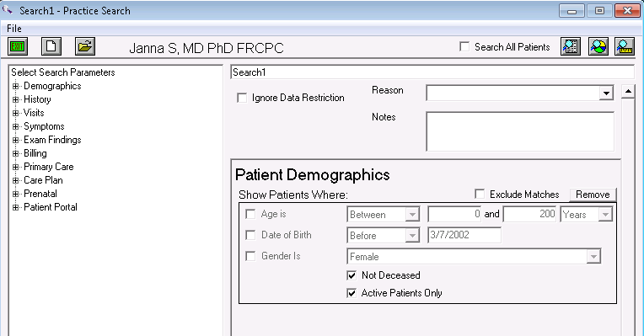Open saved search folder icon
This screenshot has height=336, width=644.
[x=85, y=46]
